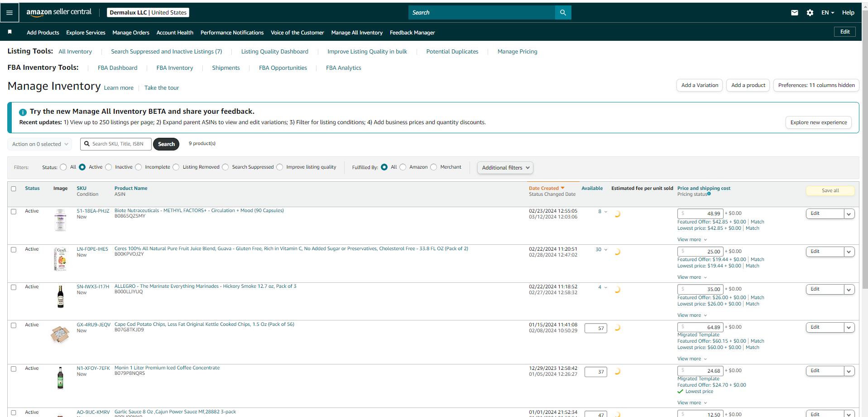Click the top Search input field
Screen dimensions: 868x417
tap(482, 13)
